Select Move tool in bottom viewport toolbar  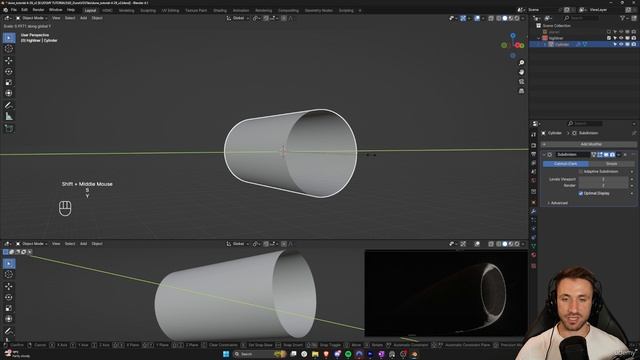point(9,286)
